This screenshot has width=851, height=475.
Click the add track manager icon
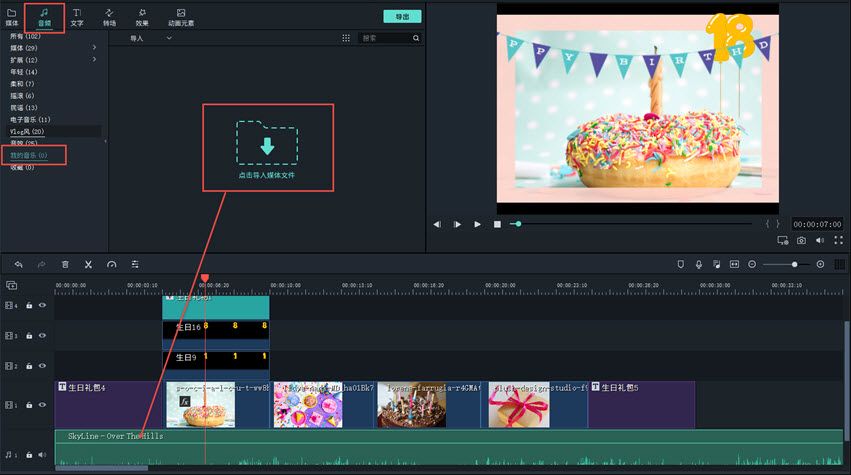click(11, 285)
